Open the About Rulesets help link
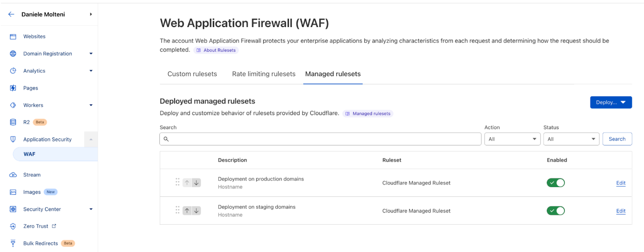 [x=216, y=50]
